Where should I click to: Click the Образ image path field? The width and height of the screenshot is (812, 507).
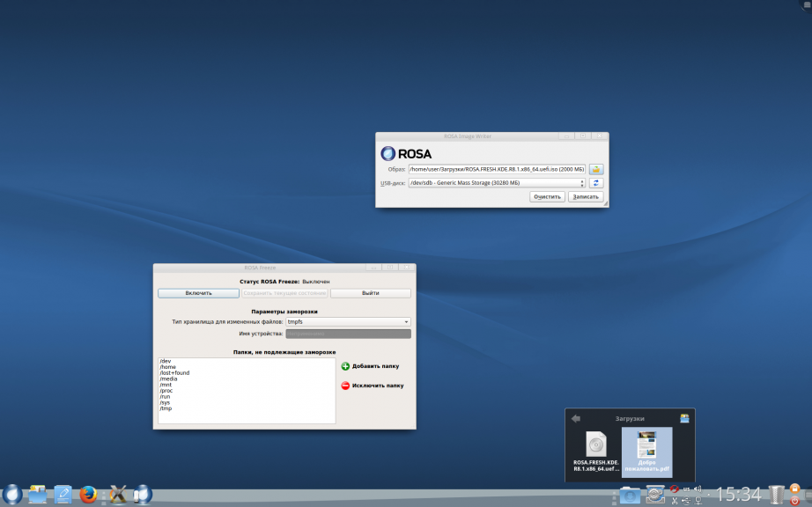point(497,169)
